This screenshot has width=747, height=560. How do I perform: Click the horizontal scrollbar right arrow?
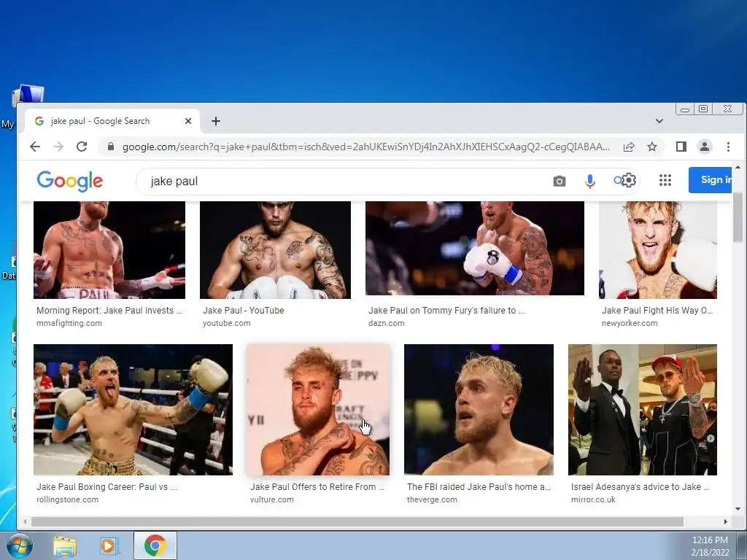click(x=726, y=522)
